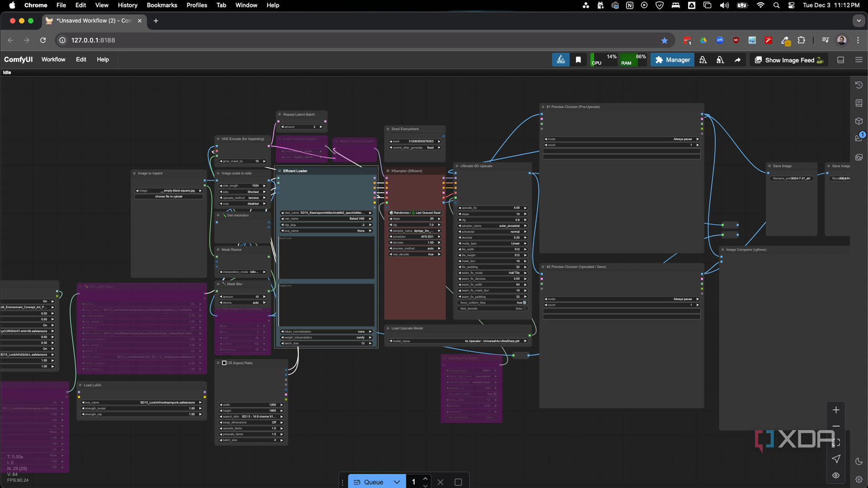Image resolution: width=868 pixels, height=488 pixels.
Task: Click the batch count field showing 1
Action: [x=413, y=482]
